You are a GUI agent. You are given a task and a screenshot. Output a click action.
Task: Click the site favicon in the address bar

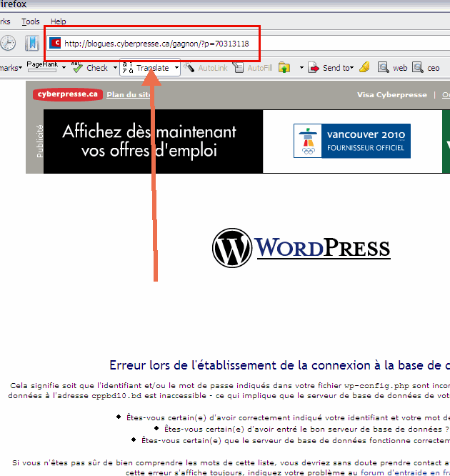point(55,43)
